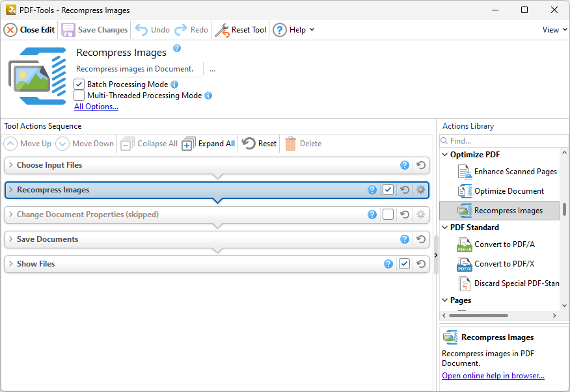570x392 pixels.
Task: Open the View menu
Action: 555,30
